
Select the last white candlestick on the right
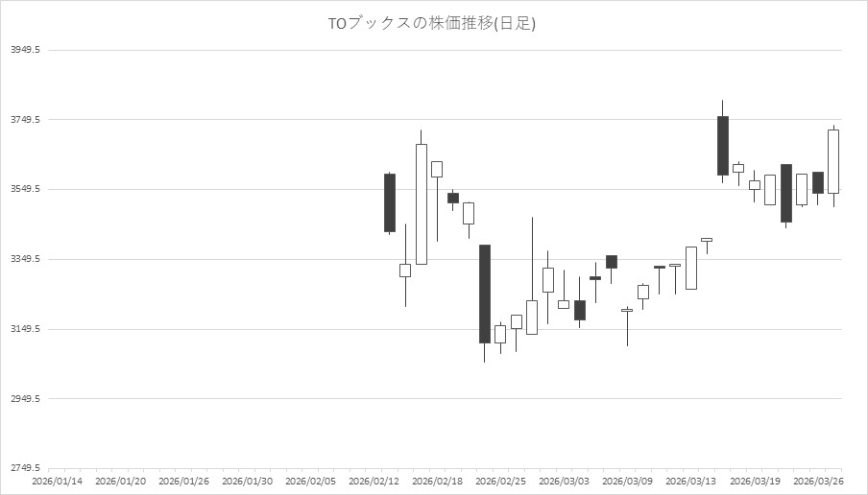833,161
